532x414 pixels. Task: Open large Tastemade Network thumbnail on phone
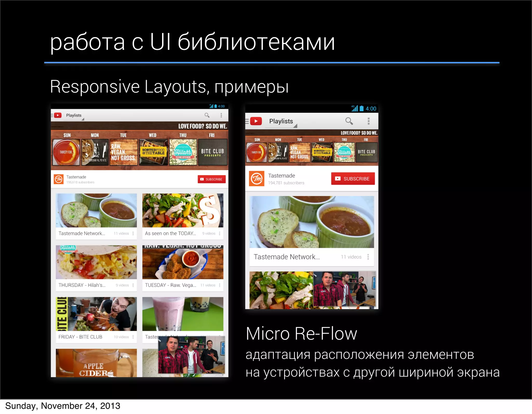[x=312, y=222]
